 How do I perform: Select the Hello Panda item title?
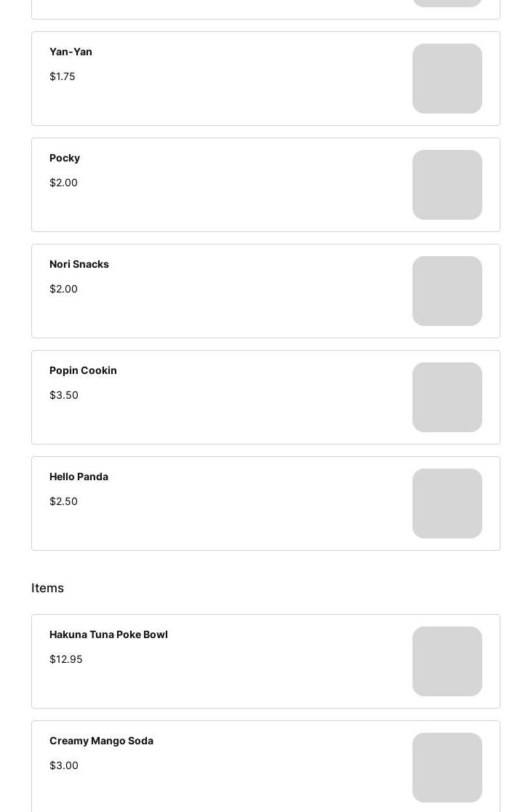[x=79, y=477]
